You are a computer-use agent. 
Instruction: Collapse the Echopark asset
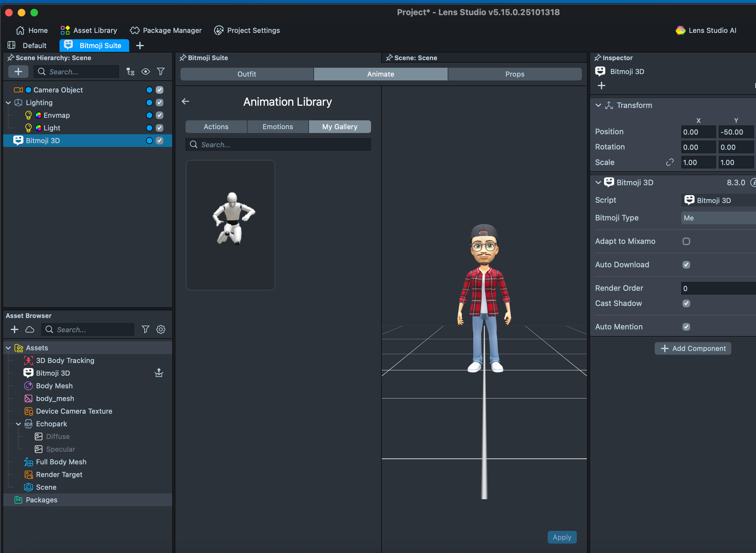tap(18, 424)
